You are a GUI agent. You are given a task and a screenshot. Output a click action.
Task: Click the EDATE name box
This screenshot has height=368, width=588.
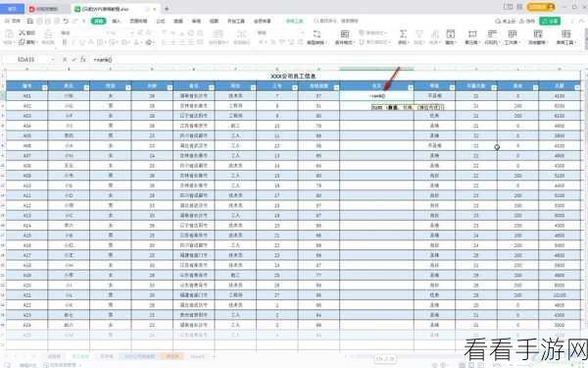point(26,59)
